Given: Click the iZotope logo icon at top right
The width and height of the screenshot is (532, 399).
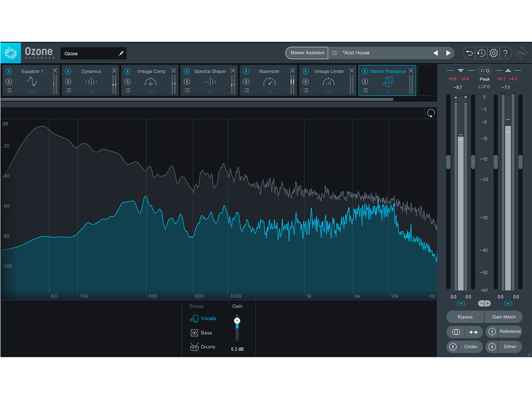Looking at the screenshot, I should point(521,53).
